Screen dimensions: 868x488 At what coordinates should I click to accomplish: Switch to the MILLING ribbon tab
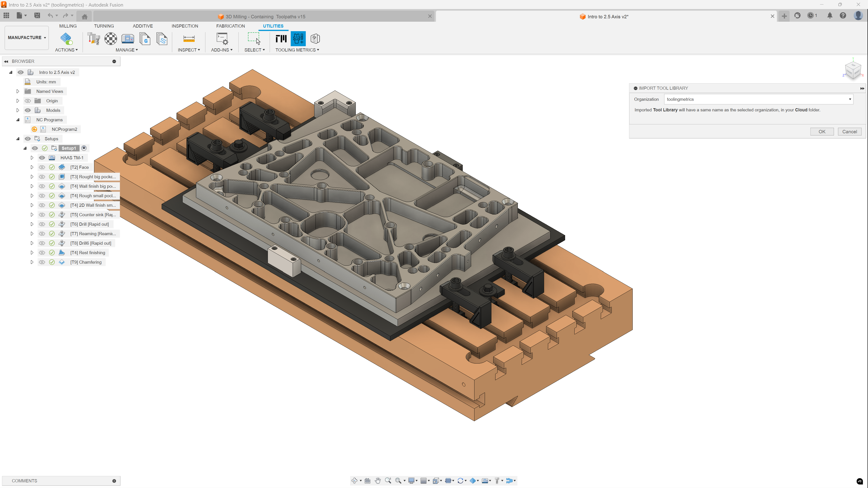[x=68, y=26]
